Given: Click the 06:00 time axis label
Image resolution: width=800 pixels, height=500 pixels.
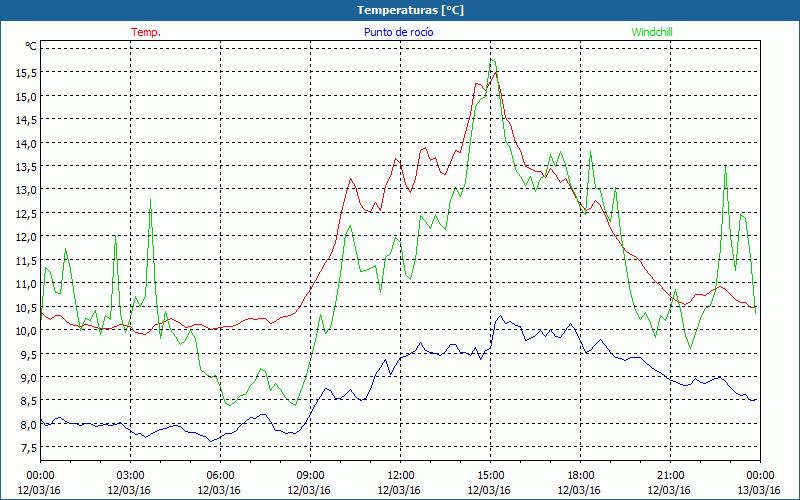Looking at the screenshot, I should pyautogui.click(x=220, y=476).
